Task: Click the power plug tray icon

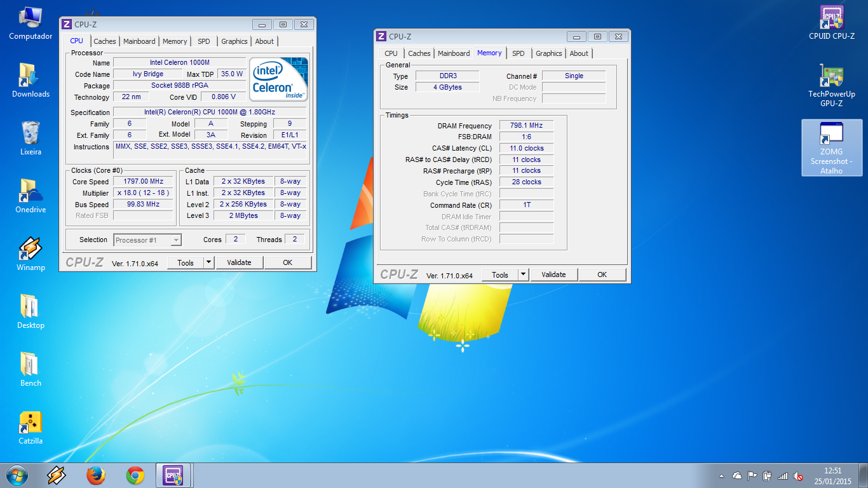Action: [x=768, y=476]
